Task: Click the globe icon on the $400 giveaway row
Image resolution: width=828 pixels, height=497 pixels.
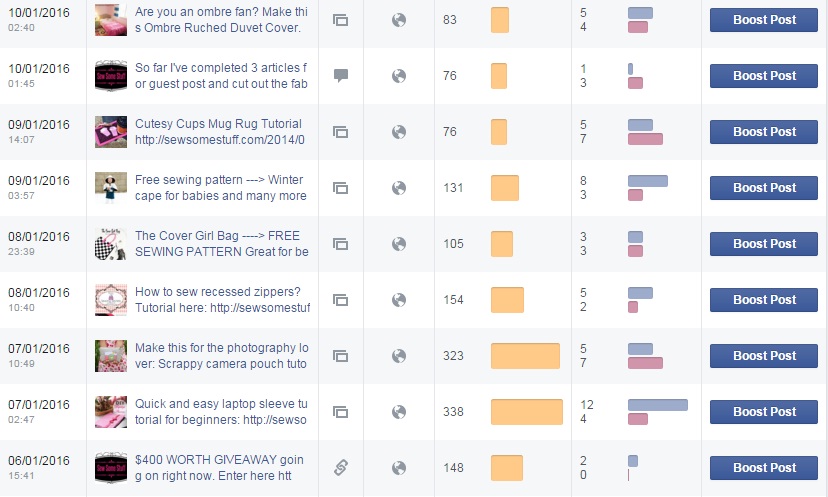Action: click(x=399, y=467)
